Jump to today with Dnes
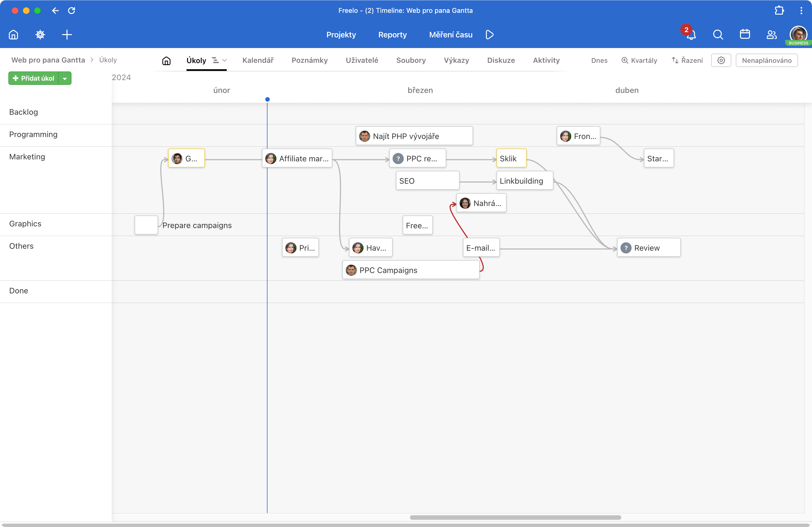This screenshot has width=812, height=527. 599,60
